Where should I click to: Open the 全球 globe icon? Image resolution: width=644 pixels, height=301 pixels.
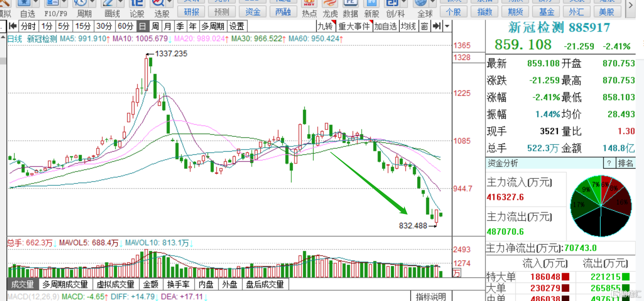click(x=420, y=3)
